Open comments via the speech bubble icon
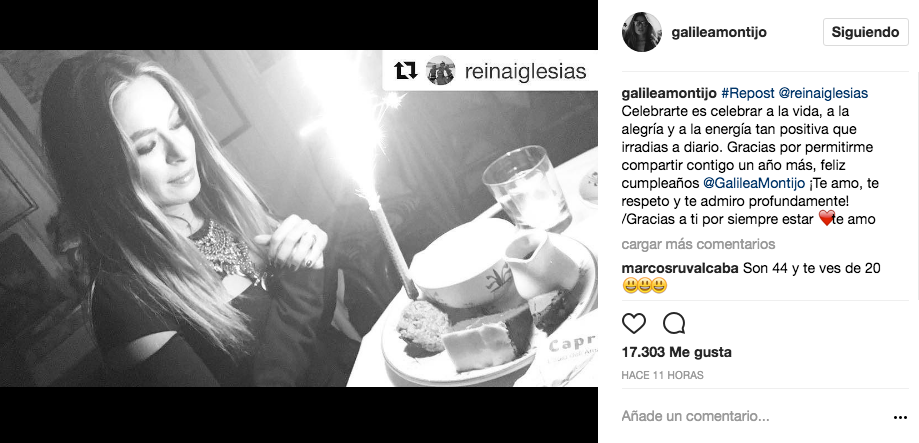This screenshot has height=443, width=919. 674,323
